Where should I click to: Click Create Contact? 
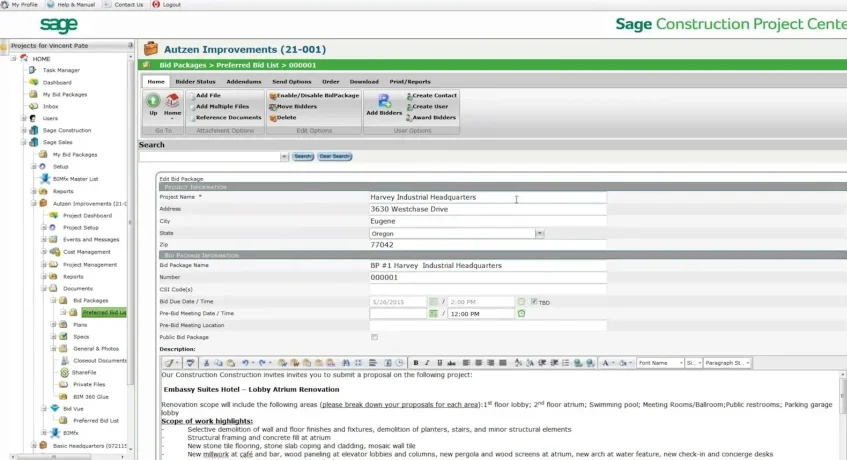[x=434, y=95]
